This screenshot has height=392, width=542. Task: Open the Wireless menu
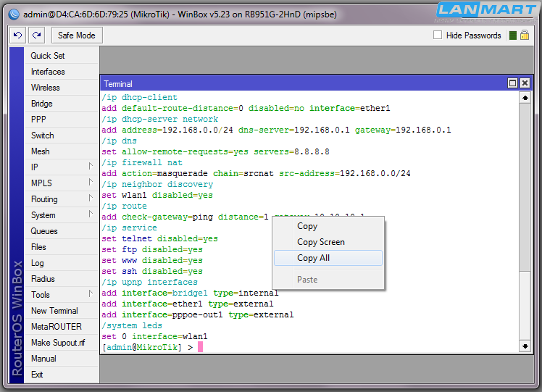click(62, 88)
